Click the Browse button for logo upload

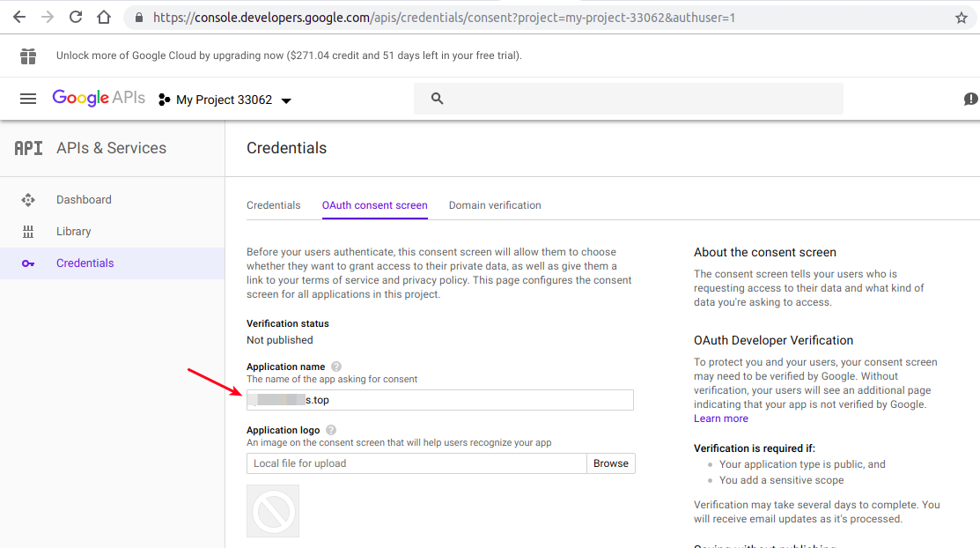click(610, 463)
